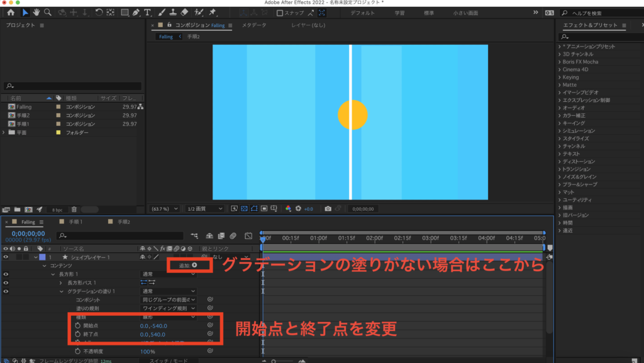Expand the Keying effects category
This screenshot has height=363, width=644.
[559, 77]
